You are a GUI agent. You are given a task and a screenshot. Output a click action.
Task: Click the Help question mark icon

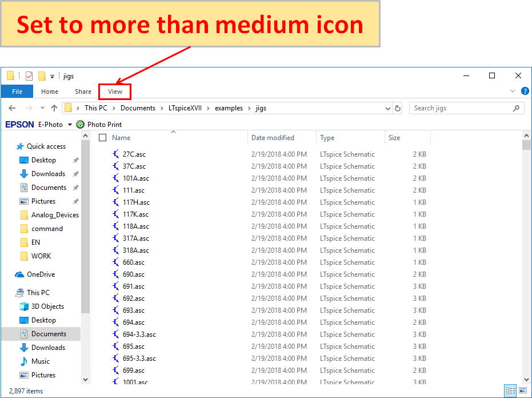(525, 91)
